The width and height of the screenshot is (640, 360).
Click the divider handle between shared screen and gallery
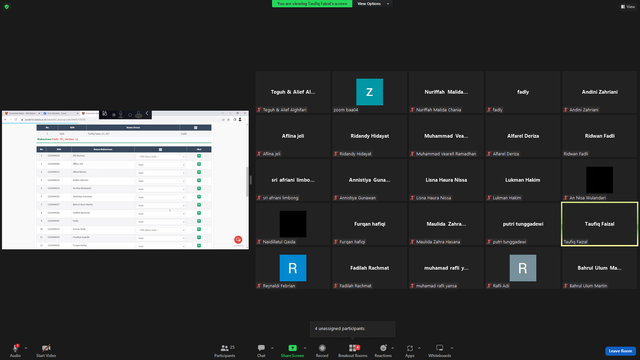(x=251, y=180)
